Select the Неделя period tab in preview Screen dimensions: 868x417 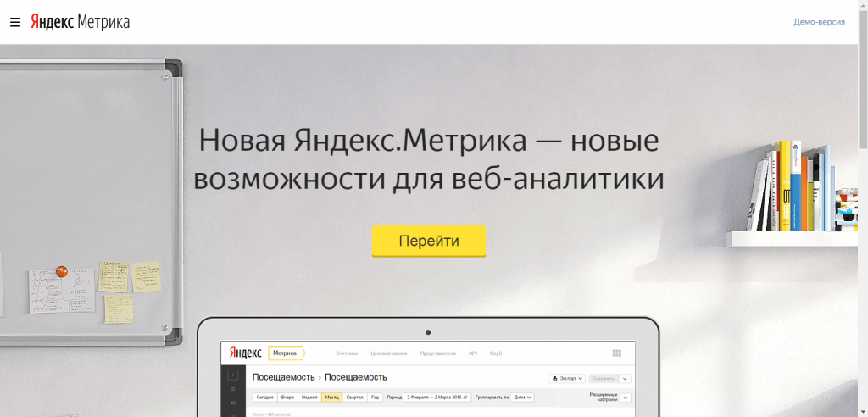310,397
